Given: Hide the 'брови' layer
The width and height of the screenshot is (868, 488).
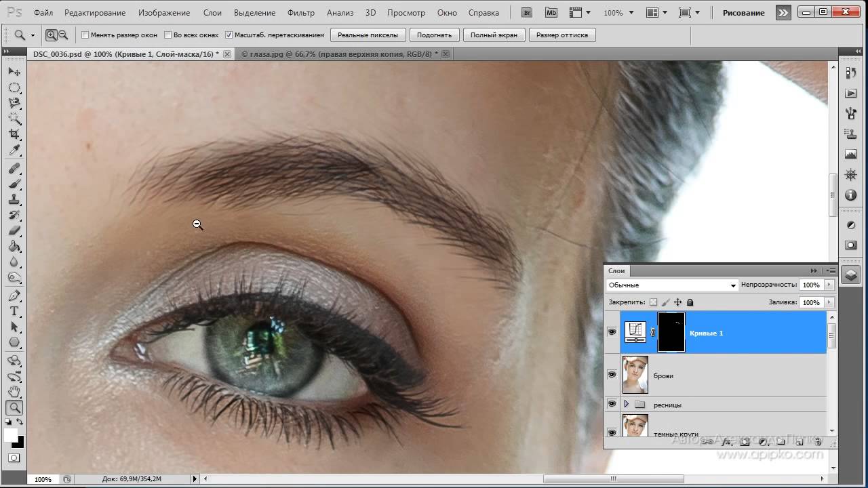Looking at the screenshot, I should point(612,375).
